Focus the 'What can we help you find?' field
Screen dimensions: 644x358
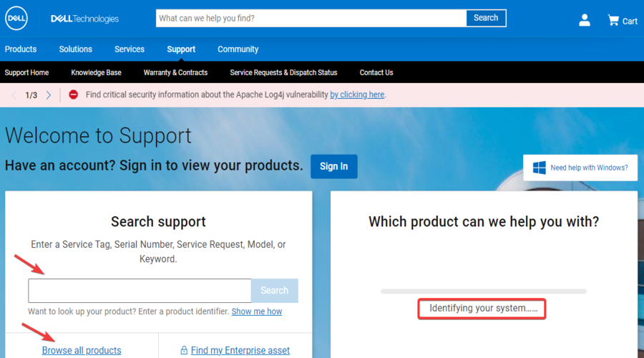[x=311, y=18]
